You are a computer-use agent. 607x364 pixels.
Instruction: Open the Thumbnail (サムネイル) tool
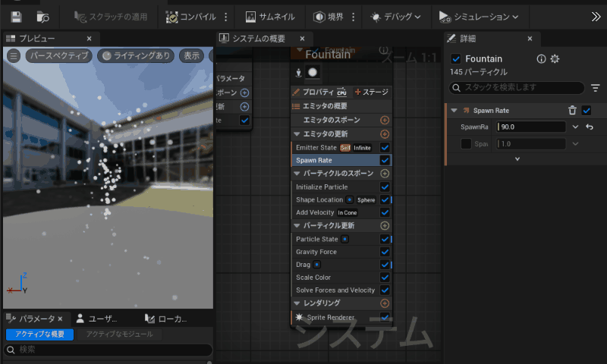tap(270, 17)
